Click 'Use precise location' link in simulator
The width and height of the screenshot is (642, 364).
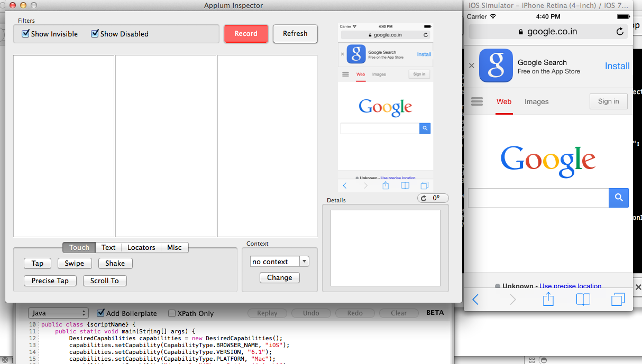pyautogui.click(x=571, y=286)
